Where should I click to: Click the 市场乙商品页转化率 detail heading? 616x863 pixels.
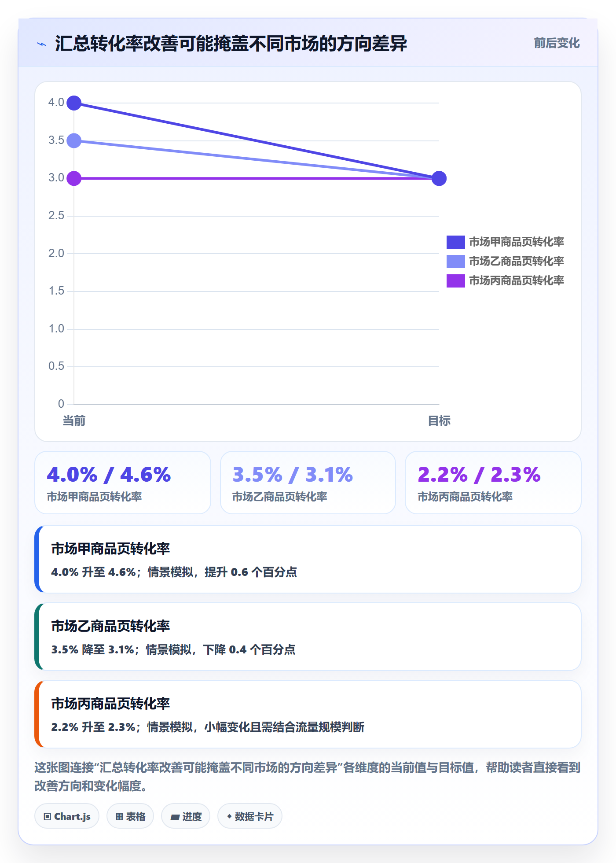(110, 626)
